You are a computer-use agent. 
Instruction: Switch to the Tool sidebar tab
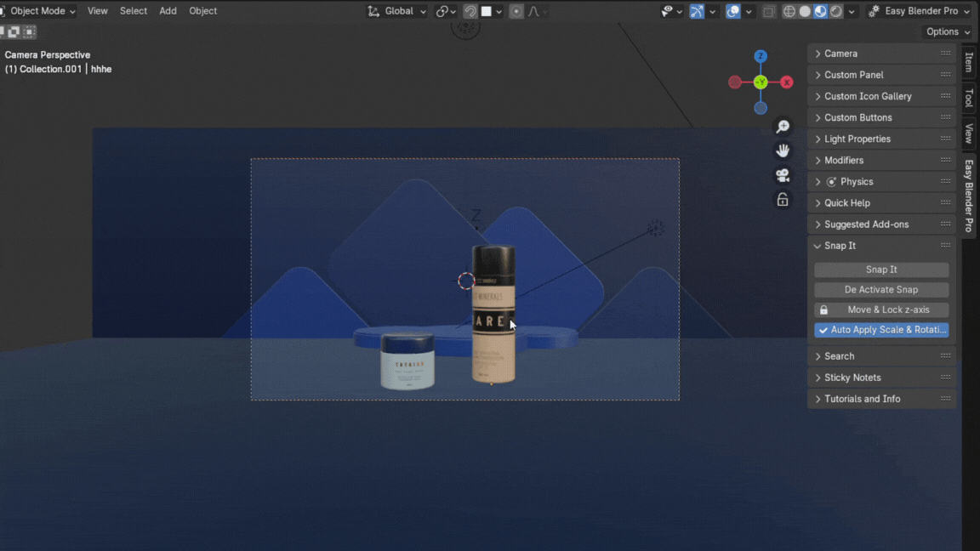pos(969,97)
